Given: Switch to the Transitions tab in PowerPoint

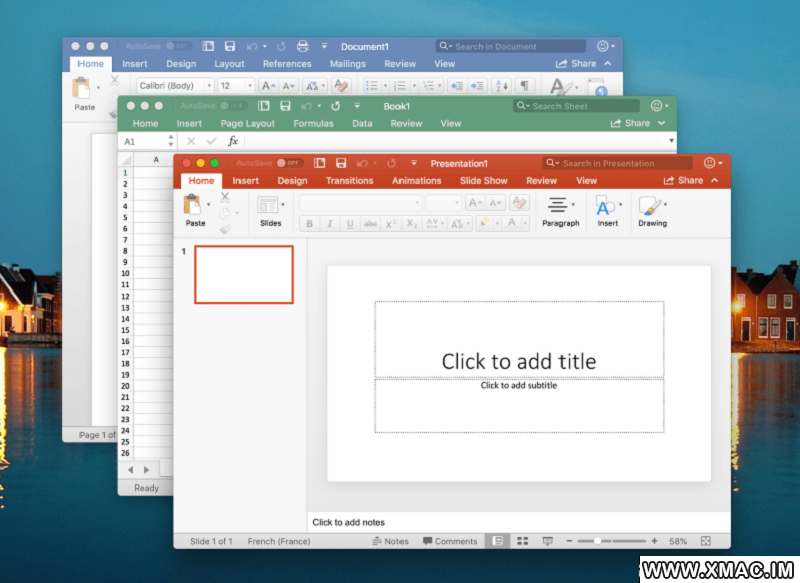Looking at the screenshot, I should tap(349, 181).
